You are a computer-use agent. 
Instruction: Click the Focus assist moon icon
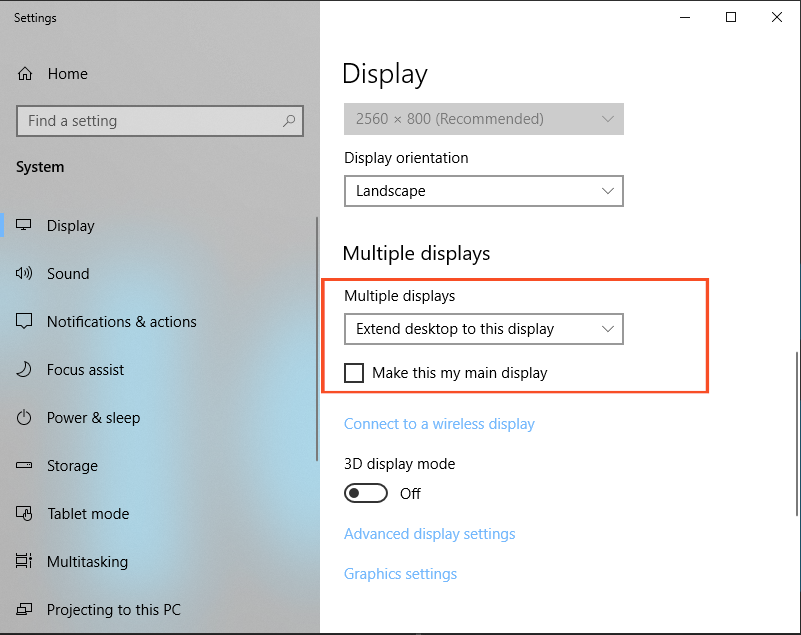[25, 370]
